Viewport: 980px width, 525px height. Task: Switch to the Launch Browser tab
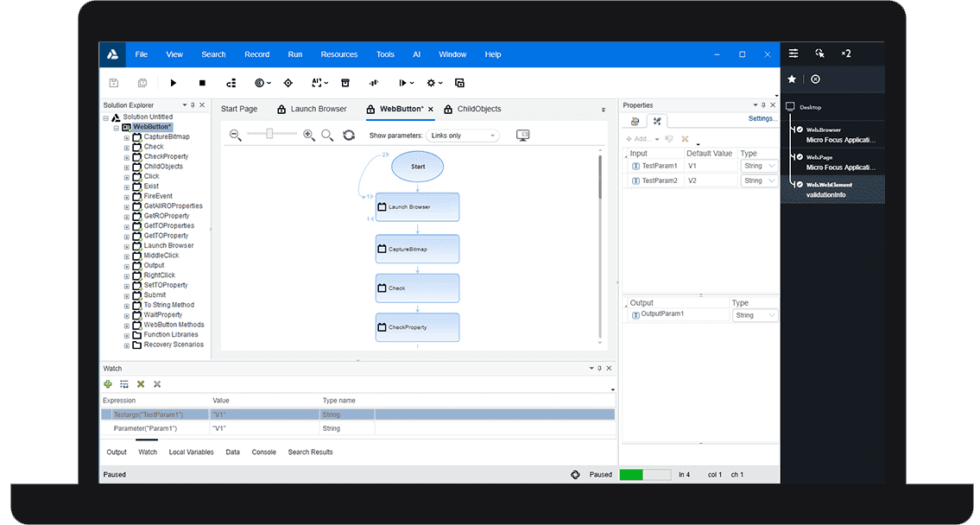(x=318, y=110)
